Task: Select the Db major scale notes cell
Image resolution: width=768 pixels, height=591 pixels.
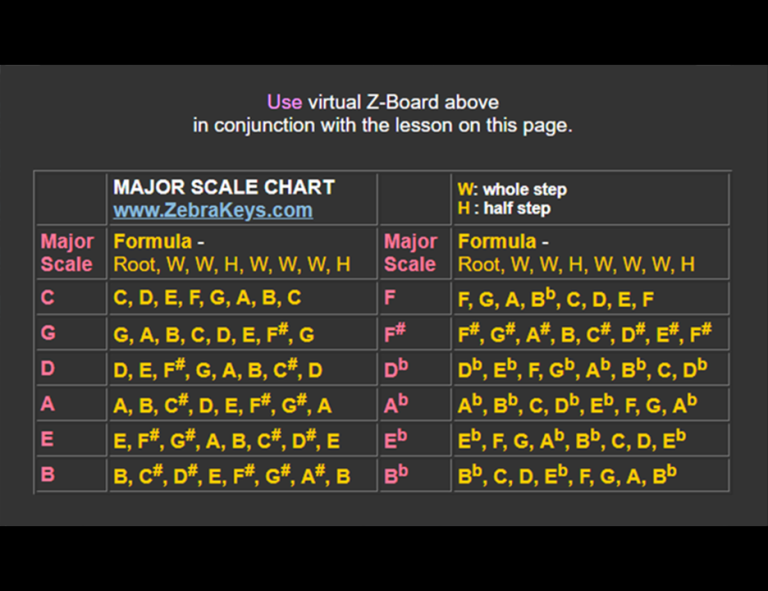Action: pyautogui.click(x=582, y=369)
